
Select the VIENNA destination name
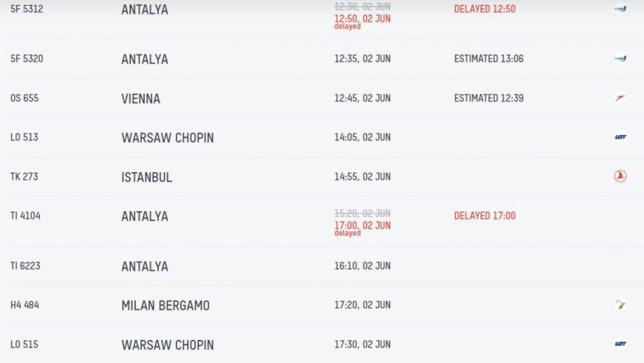(141, 99)
